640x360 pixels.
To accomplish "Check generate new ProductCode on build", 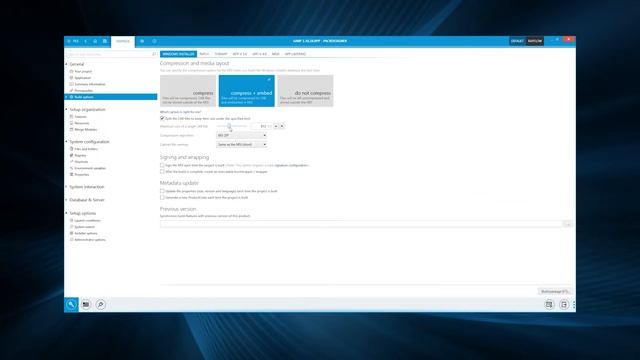I will (162, 198).
